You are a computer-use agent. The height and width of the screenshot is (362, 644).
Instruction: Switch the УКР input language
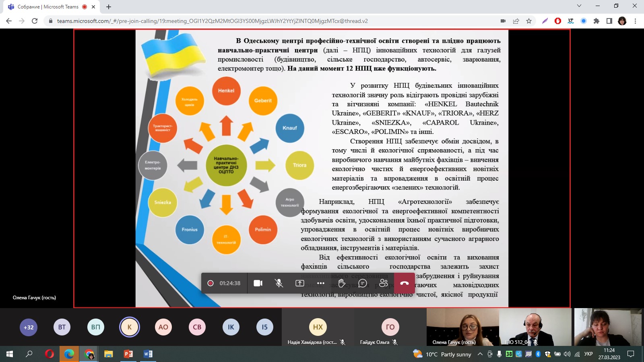point(588,354)
